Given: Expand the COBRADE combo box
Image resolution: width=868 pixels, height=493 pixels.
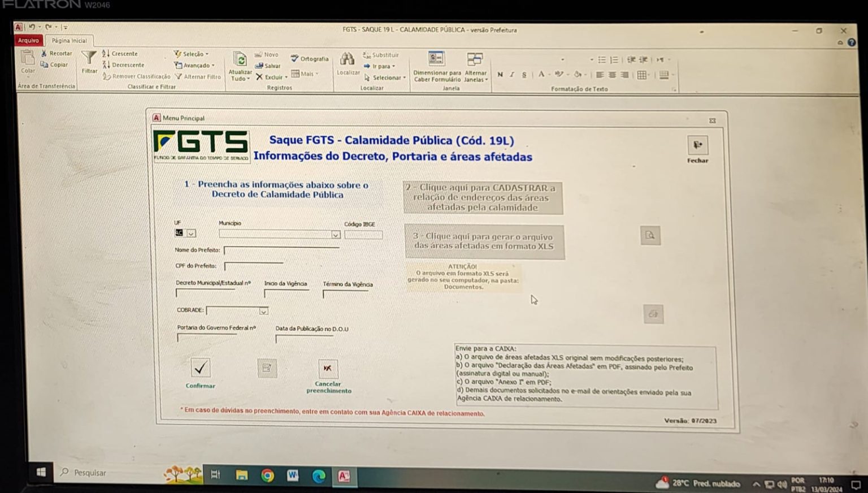Looking at the screenshot, I should point(263,311).
